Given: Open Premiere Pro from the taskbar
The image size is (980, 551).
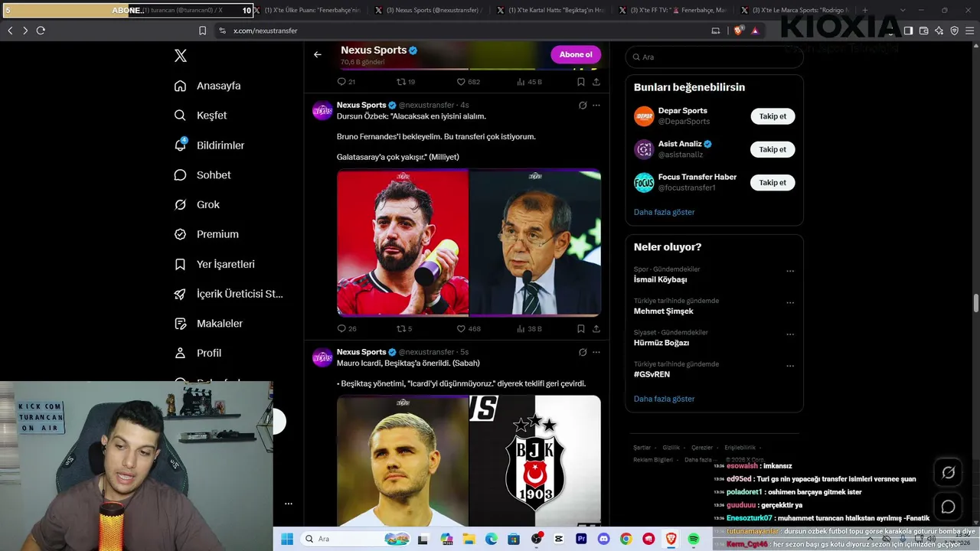Looking at the screenshot, I should pos(581,539).
